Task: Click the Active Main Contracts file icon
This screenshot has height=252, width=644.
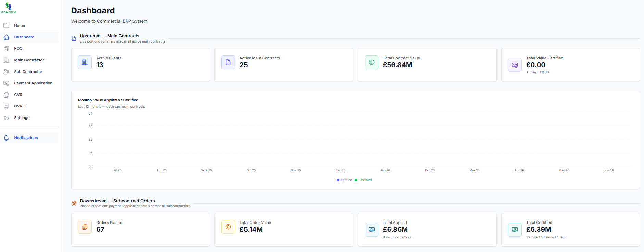Action: pyautogui.click(x=228, y=62)
